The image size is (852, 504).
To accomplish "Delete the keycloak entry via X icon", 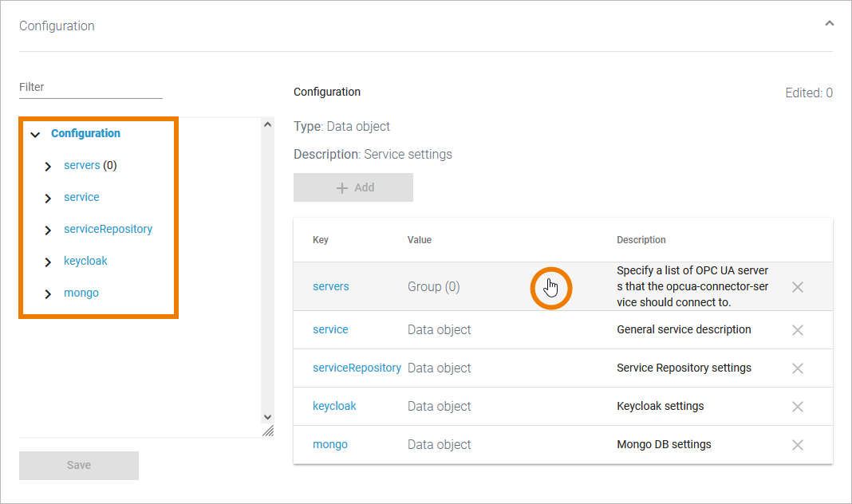I will coord(797,407).
